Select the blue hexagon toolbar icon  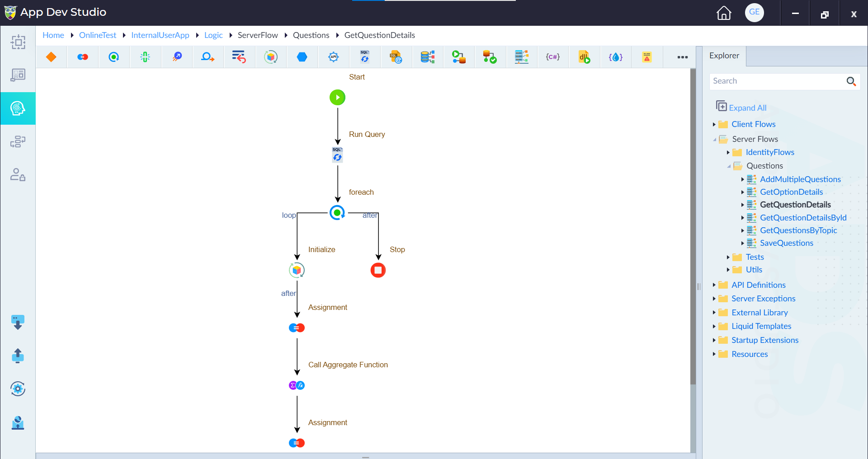point(302,57)
